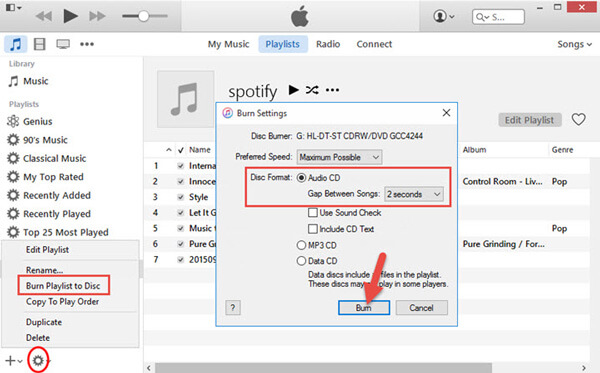Open the more libraries ellipsis icon
Image resolution: width=600 pixels, height=373 pixels.
[87, 44]
